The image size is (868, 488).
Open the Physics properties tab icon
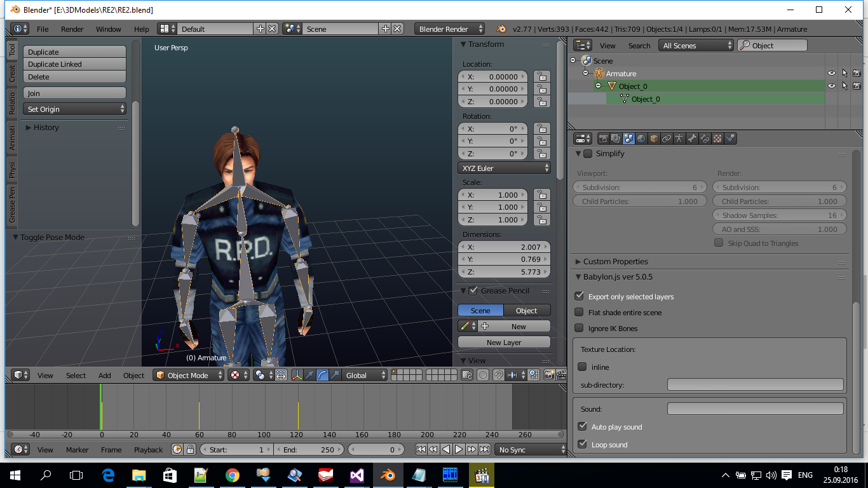pyautogui.click(x=730, y=138)
